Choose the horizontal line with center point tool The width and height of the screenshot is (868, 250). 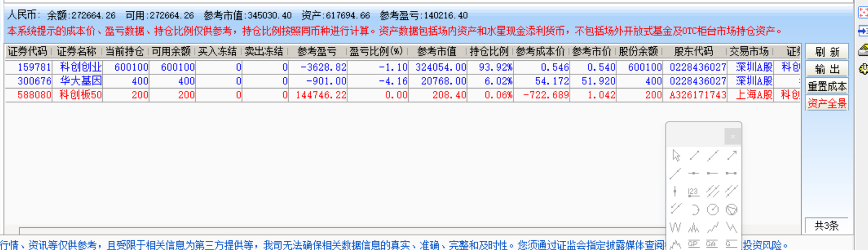[694, 173]
